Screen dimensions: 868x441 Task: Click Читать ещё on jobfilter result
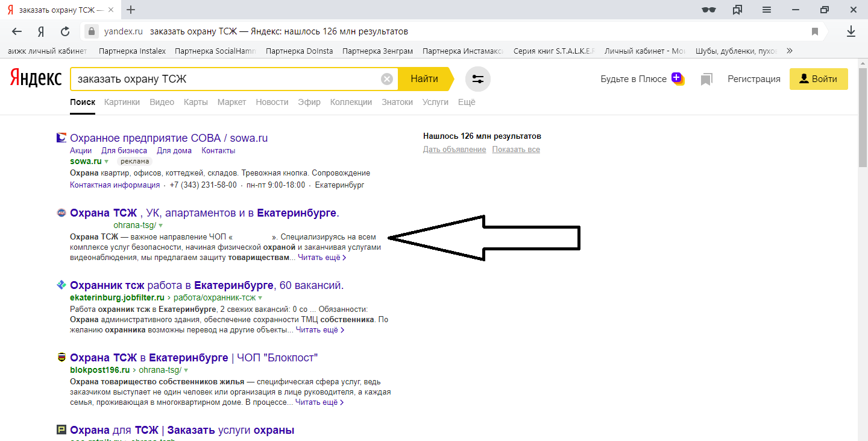pyautogui.click(x=320, y=331)
